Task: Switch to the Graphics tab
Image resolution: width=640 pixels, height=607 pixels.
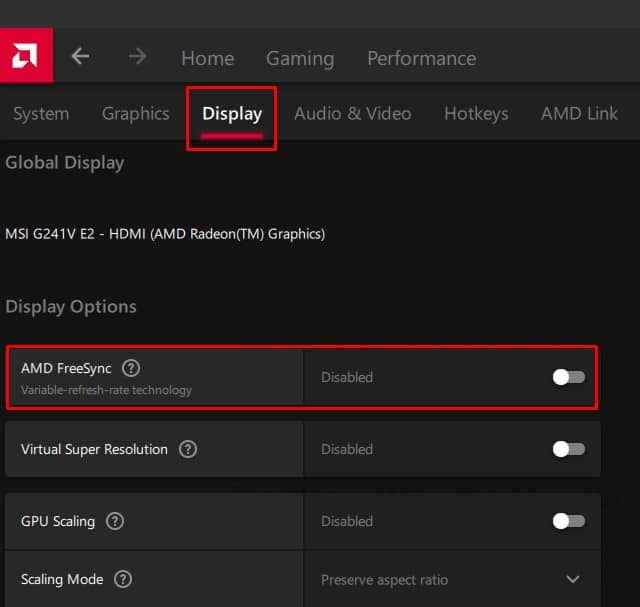Action: point(136,114)
